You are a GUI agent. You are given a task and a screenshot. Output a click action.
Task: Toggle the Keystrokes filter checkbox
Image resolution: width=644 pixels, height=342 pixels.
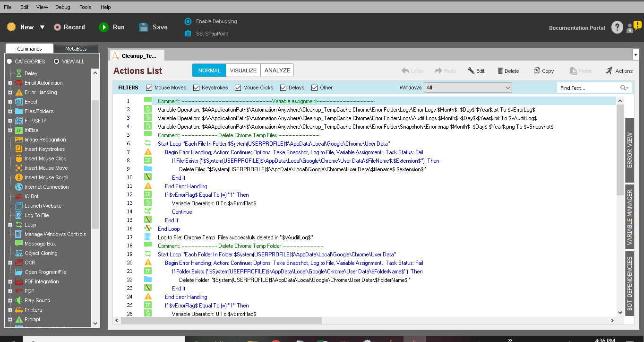tap(197, 88)
